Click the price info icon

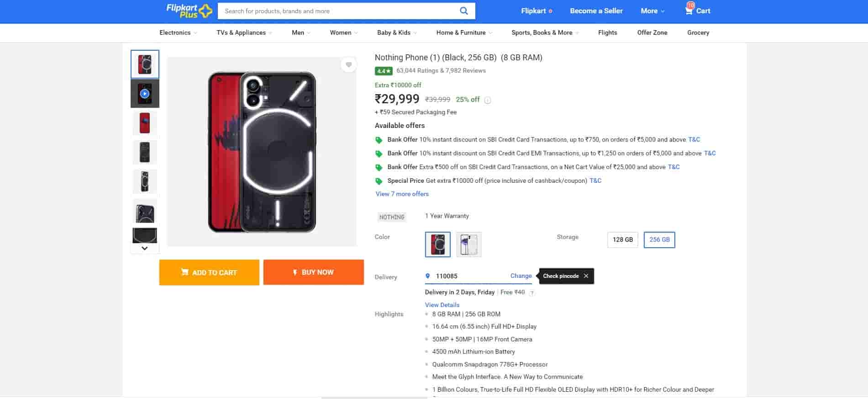[x=488, y=100]
